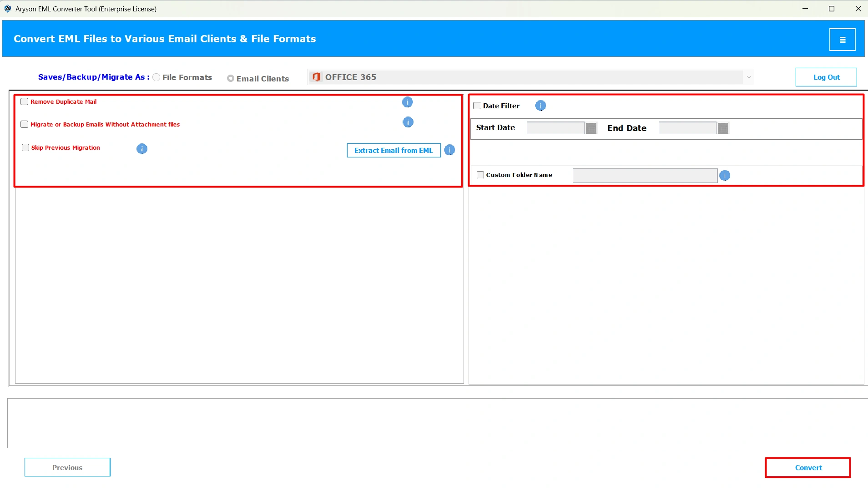
Task: Click the Office 365 logo icon
Action: point(316,77)
